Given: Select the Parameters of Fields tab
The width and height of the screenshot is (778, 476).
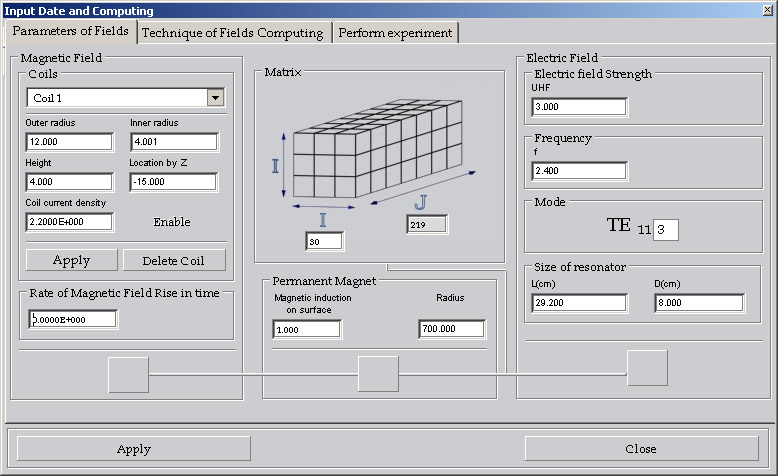Looking at the screenshot, I should pyautogui.click(x=70, y=32).
